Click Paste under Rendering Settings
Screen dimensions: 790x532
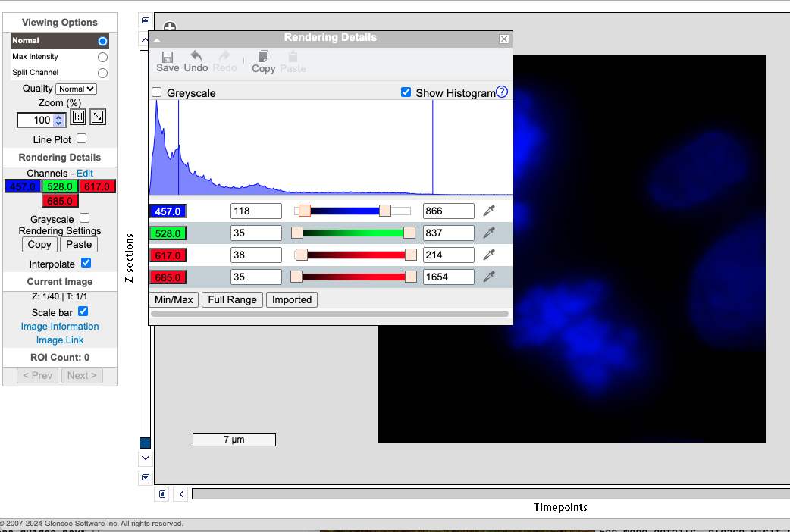(x=79, y=244)
